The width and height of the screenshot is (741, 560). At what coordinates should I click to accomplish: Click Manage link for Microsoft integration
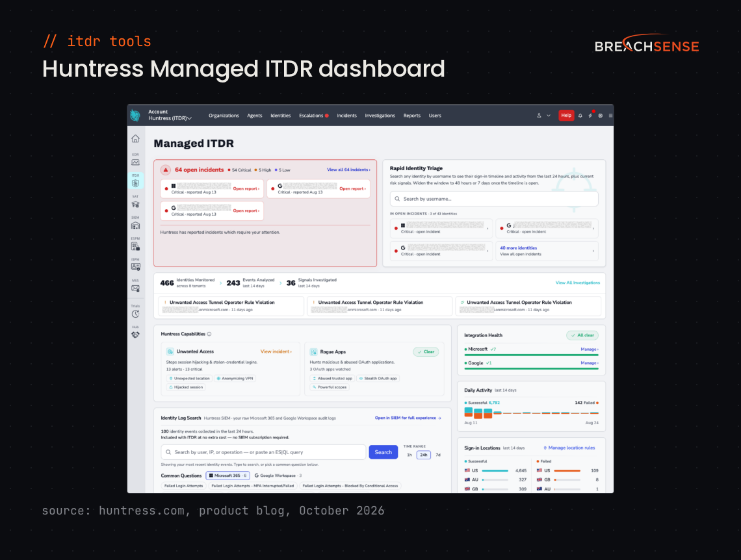(590, 349)
